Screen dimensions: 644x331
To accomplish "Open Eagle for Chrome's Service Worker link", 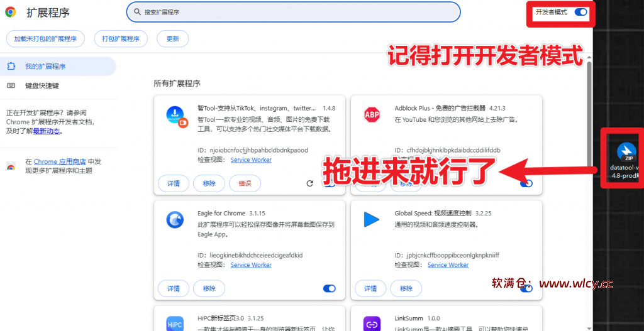I will 251,264.
